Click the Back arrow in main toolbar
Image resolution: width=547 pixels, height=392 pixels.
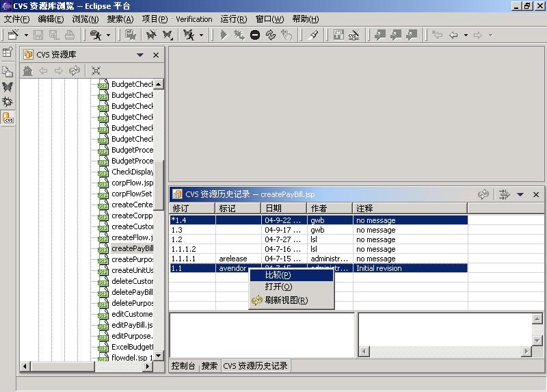click(x=453, y=35)
